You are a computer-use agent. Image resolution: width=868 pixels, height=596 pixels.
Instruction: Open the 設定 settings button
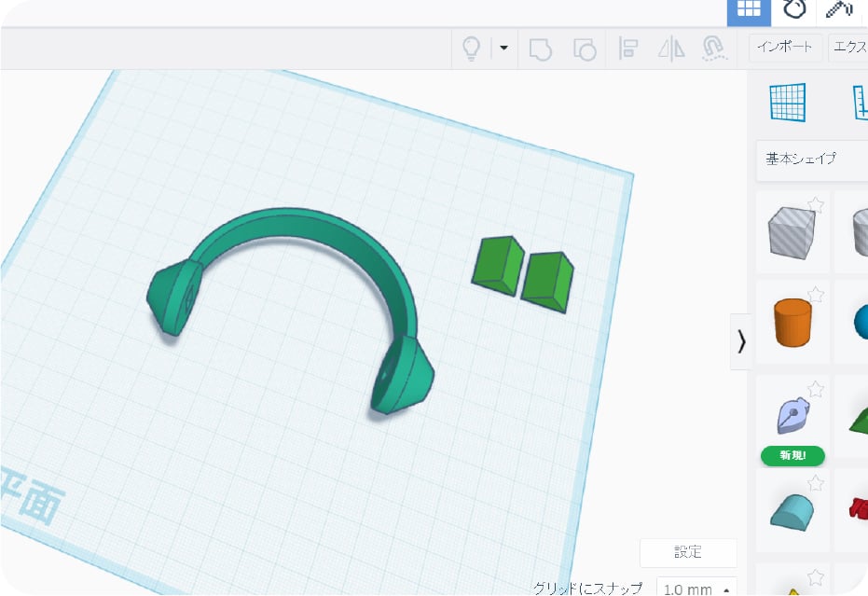tap(688, 552)
